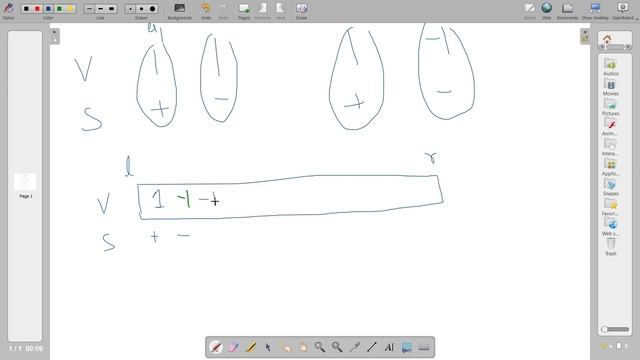Screen dimensions: 640x360
Task: Select the Write text tool
Action: pos(389,347)
